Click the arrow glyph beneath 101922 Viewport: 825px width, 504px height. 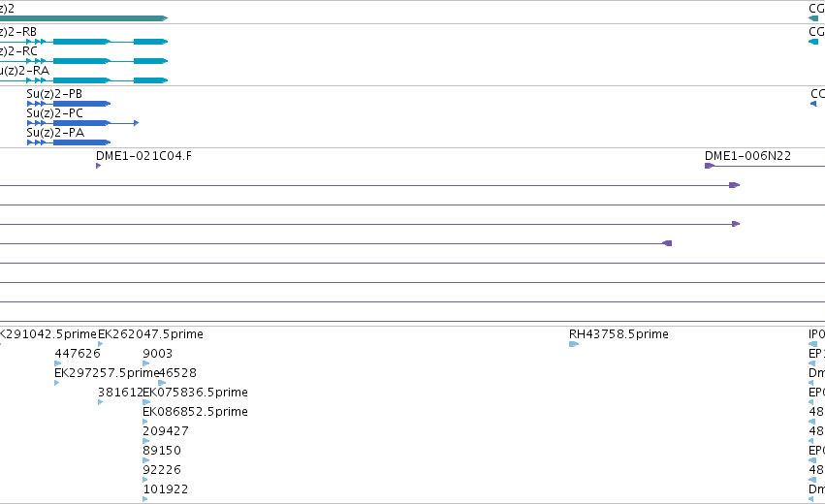[x=145, y=499]
